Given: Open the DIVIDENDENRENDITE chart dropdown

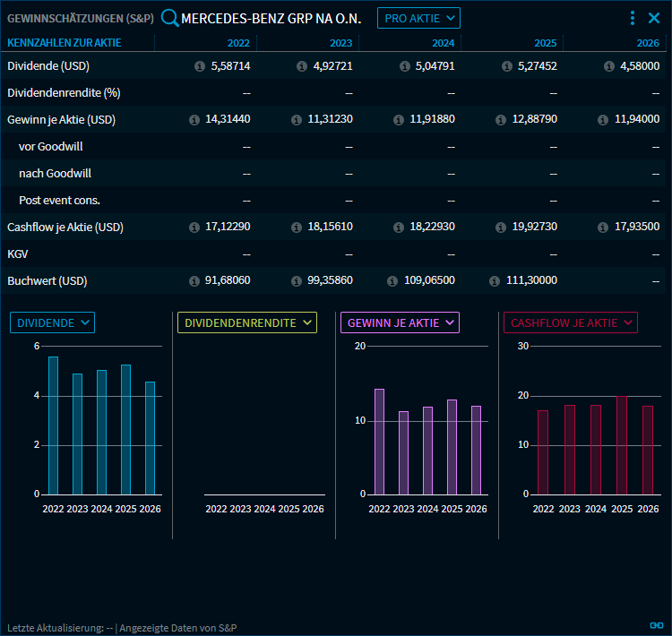Looking at the screenshot, I should pos(246,322).
